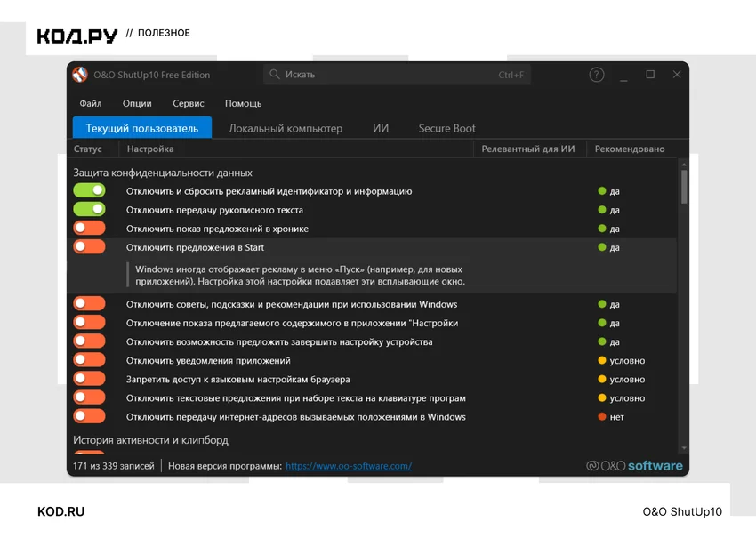Switch to the ИИ tab

381,128
